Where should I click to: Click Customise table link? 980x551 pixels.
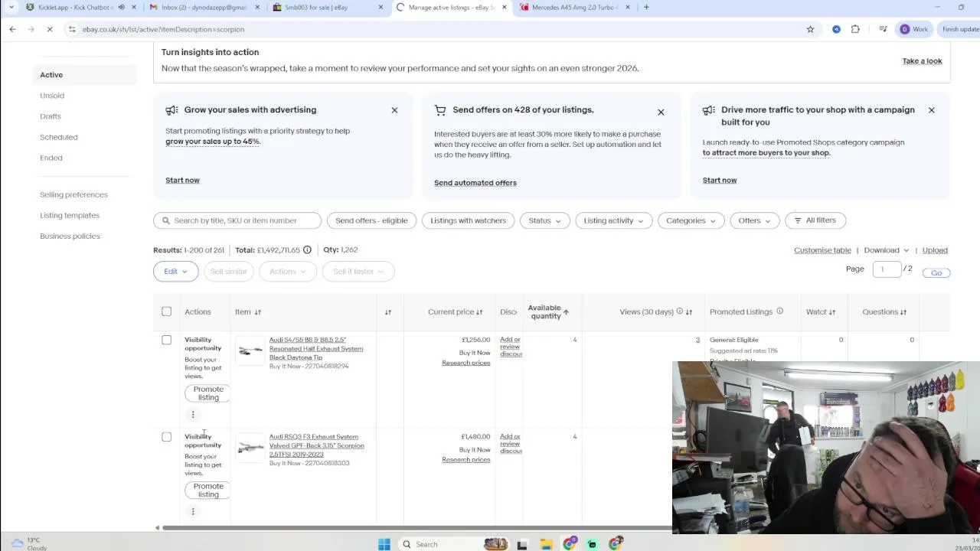pos(822,250)
